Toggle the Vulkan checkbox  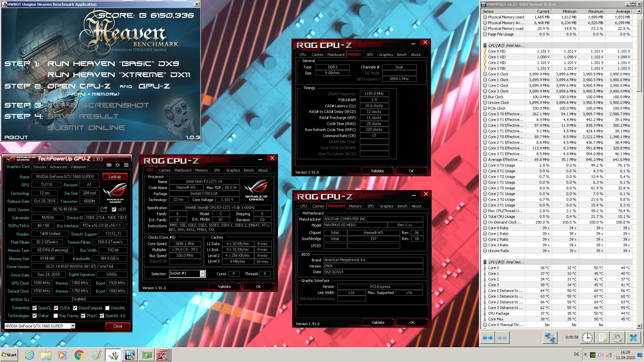tap(35, 315)
